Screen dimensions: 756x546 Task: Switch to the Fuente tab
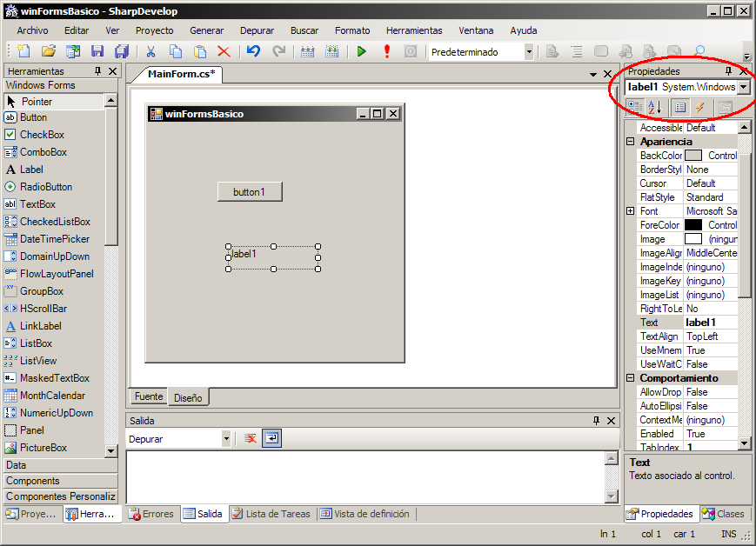[x=148, y=396]
